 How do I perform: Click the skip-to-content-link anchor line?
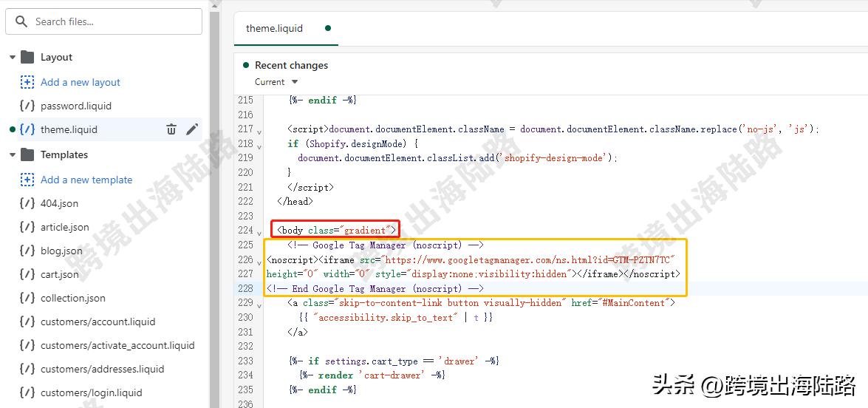pyautogui.click(x=482, y=303)
